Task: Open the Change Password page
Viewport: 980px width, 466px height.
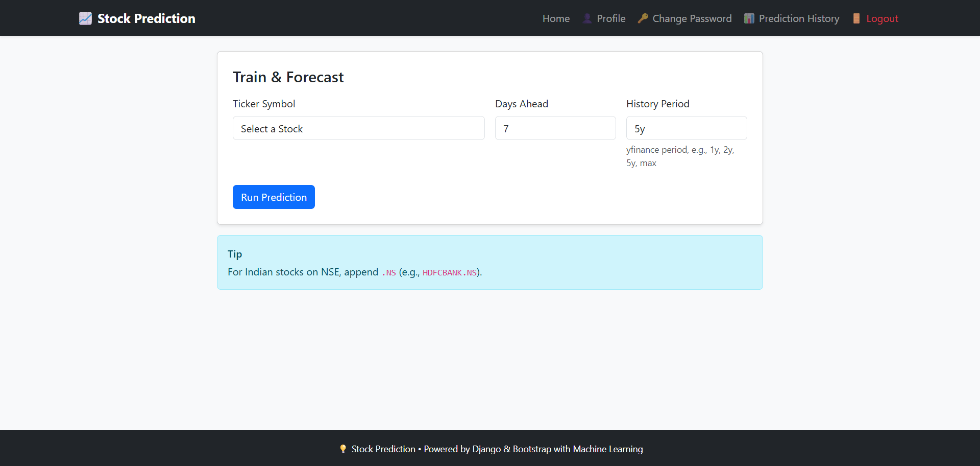Action: click(x=692, y=18)
